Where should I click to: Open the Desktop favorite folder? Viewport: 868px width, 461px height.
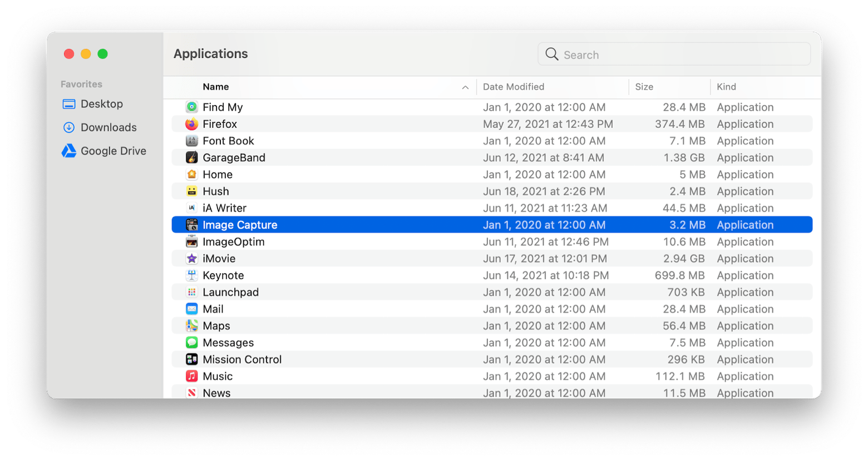pos(102,104)
